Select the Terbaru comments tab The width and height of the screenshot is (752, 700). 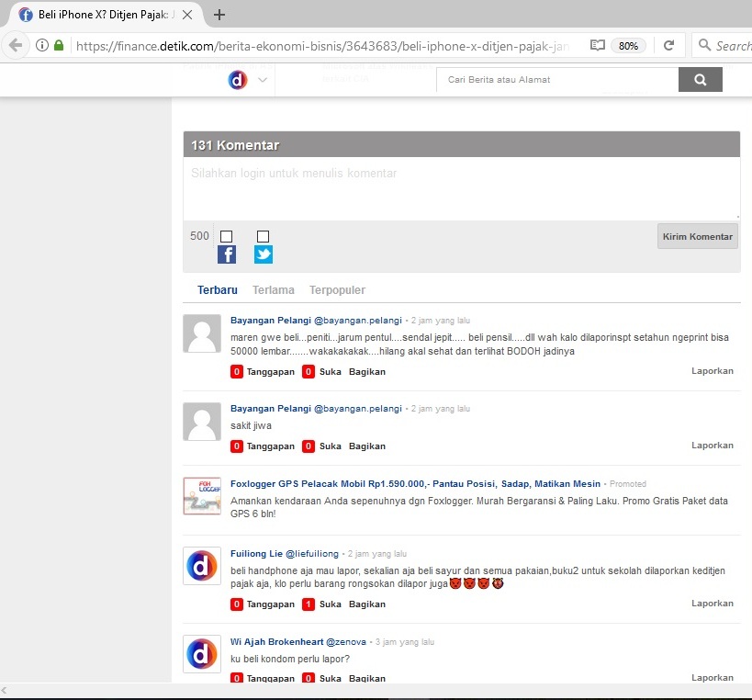coord(218,290)
